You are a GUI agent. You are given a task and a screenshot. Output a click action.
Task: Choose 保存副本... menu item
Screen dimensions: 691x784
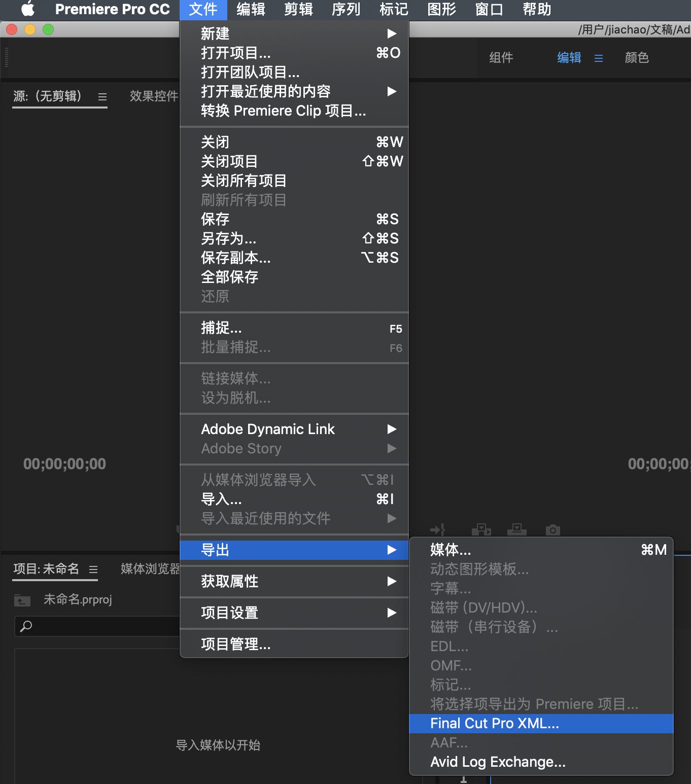tap(294, 258)
